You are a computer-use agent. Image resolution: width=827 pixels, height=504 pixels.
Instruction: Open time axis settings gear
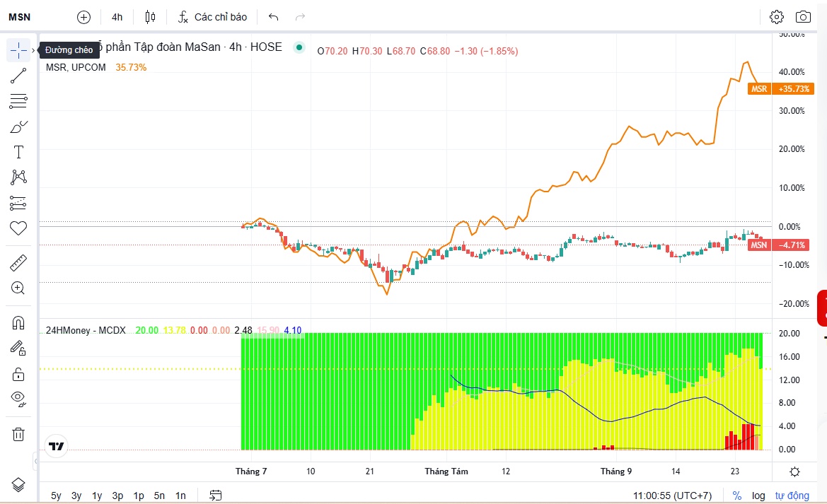795,471
